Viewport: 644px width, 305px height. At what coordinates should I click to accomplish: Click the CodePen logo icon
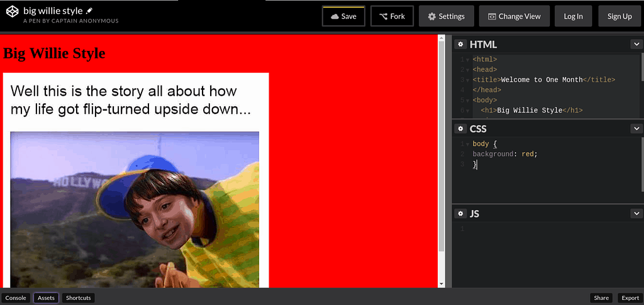13,11
